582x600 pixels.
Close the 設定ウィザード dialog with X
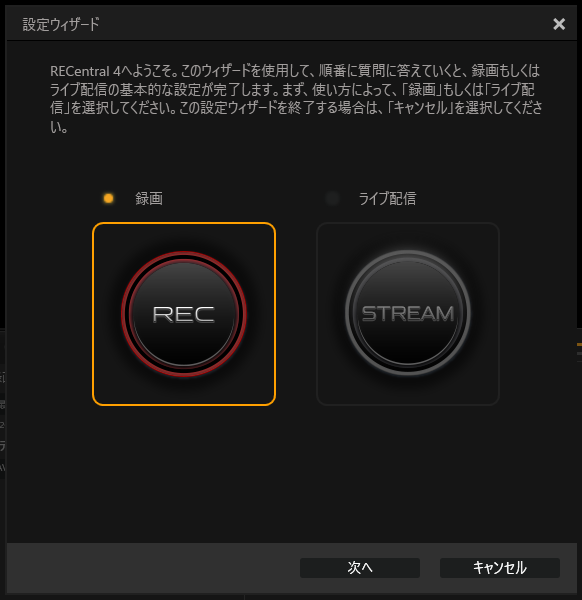[559, 24]
